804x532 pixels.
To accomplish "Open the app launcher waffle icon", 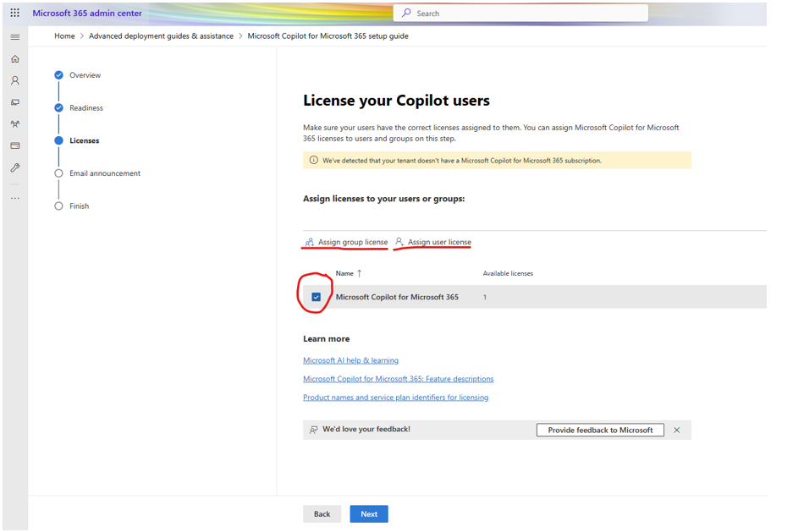I will pos(14,14).
